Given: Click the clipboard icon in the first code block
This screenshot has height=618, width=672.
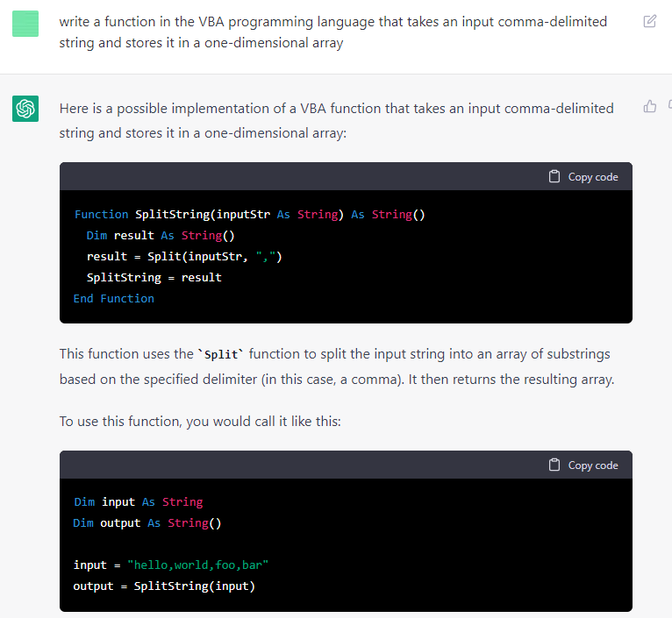Looking at the screenshot, I should point(554,176).
